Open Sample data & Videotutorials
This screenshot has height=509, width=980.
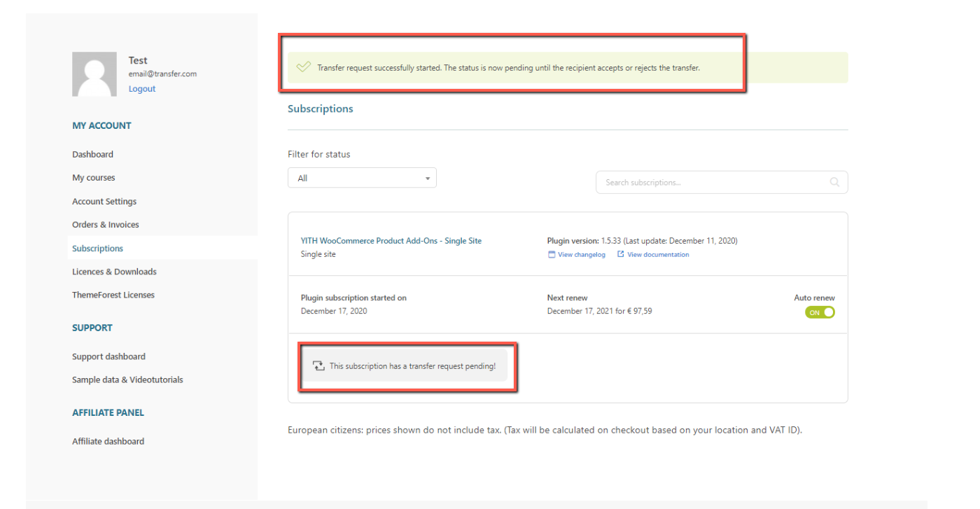127,379
